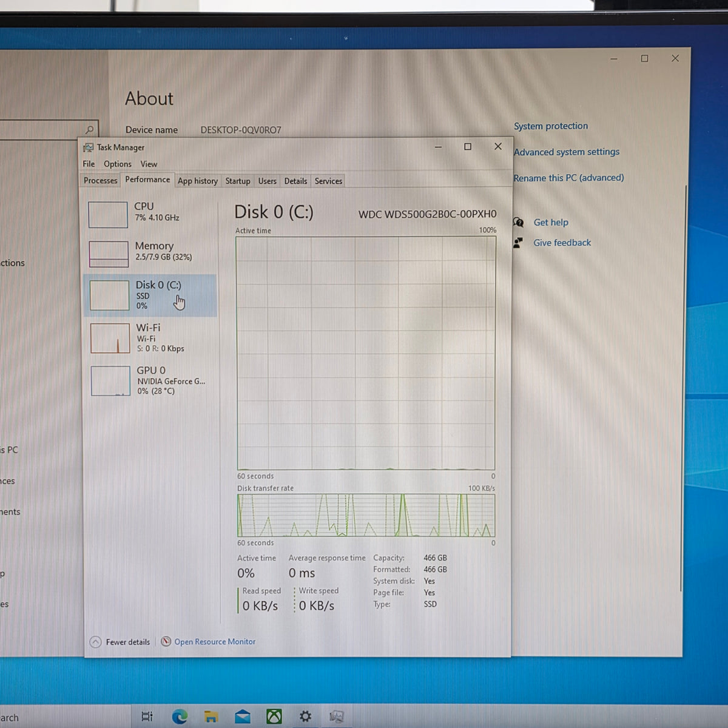Switch to the Performance tab

147,180
